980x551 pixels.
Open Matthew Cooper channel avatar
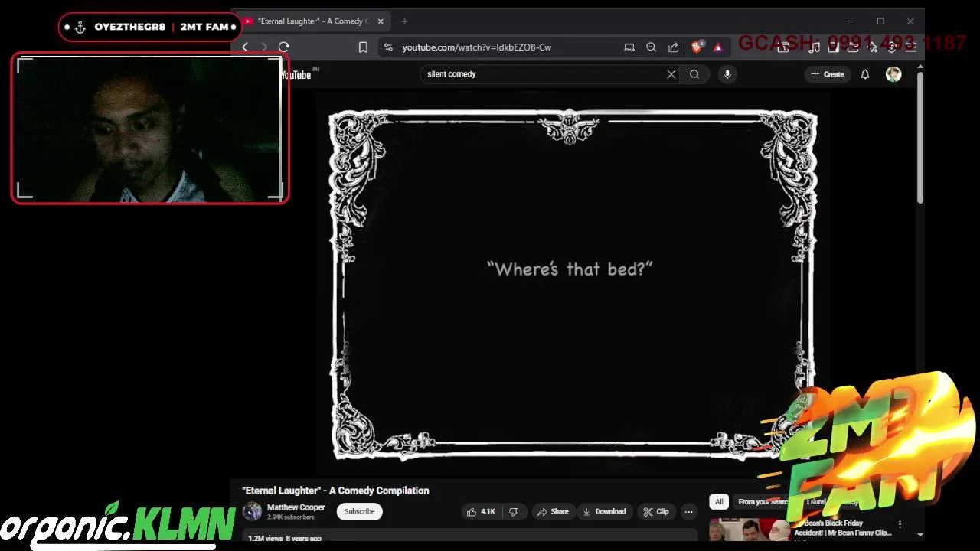pos(252,511)
